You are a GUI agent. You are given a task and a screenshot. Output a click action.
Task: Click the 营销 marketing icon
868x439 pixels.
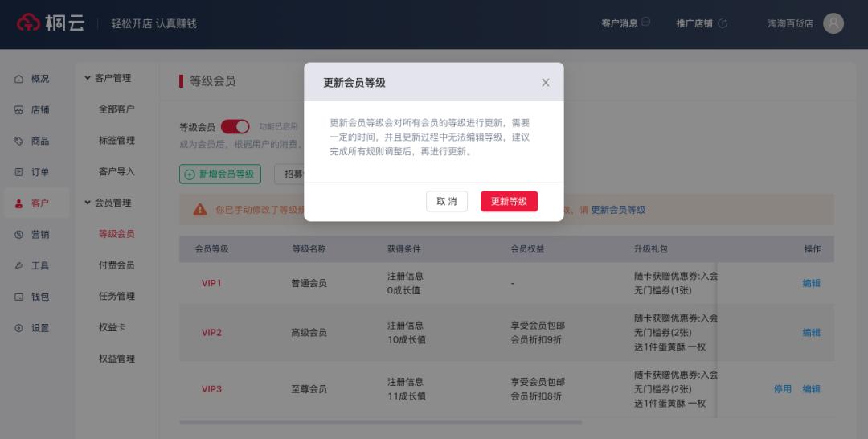(18, 235)
